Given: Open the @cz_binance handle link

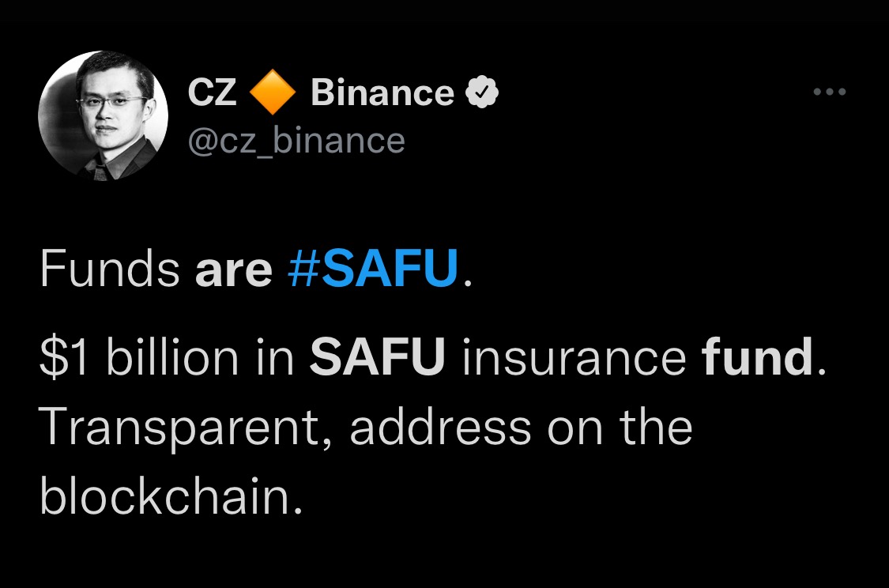Looking at the screenshot, I should pyautogui.click(x=296, y=141).
